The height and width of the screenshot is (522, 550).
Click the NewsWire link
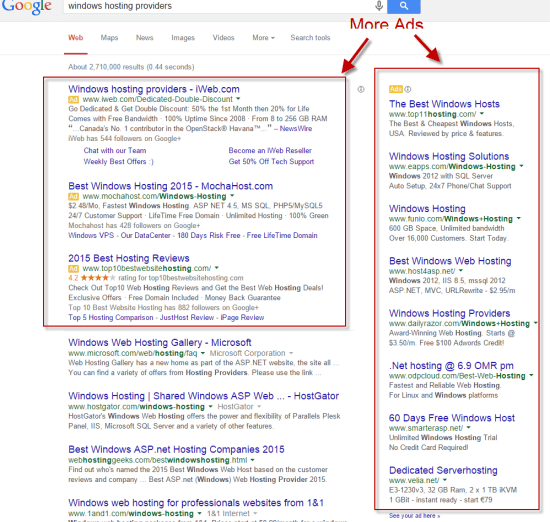point(296,128)
